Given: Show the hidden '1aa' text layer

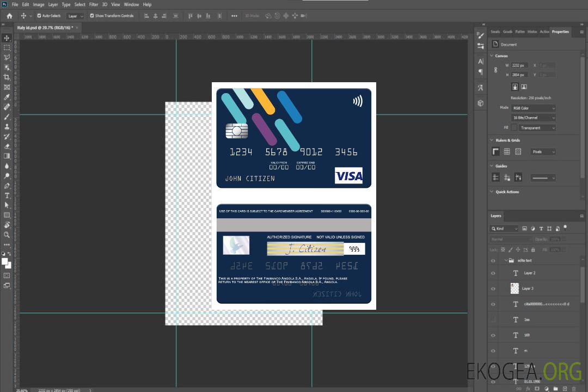Looking at the screenshot, I should pos(493,320).
